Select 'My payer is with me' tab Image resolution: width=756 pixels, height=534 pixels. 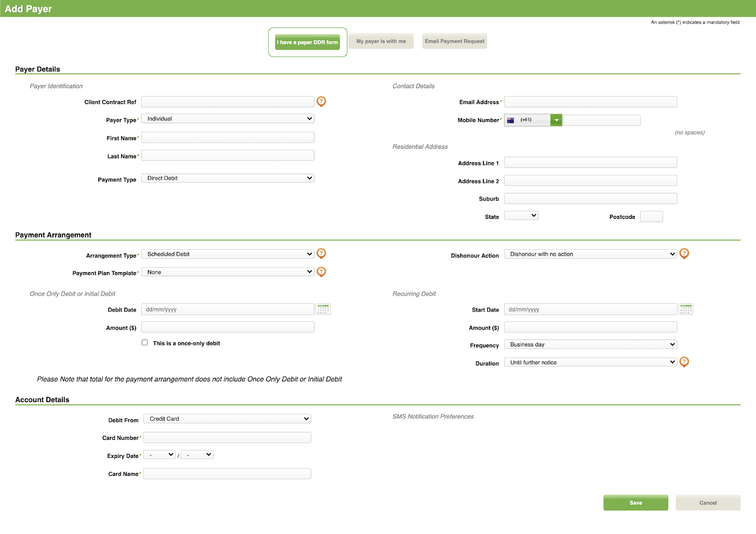coord(381,41)
